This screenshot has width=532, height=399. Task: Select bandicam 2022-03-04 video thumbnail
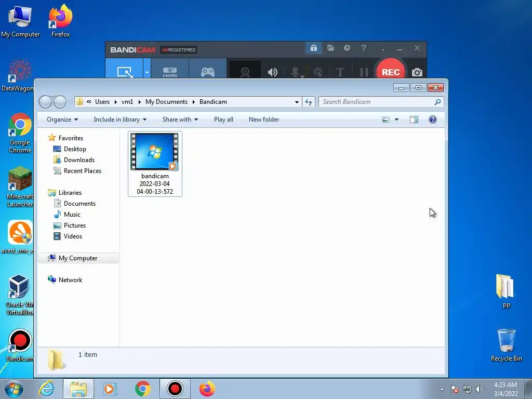(155, 164)
